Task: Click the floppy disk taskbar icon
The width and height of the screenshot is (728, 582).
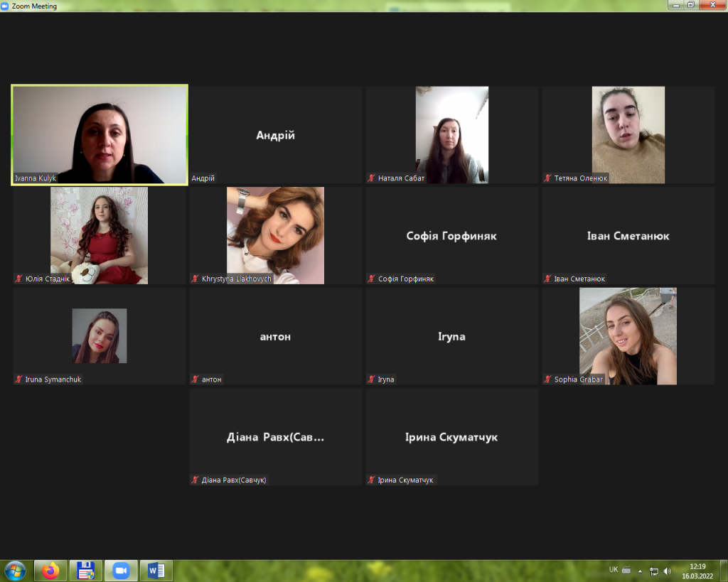Action: (x=86, y=571)
